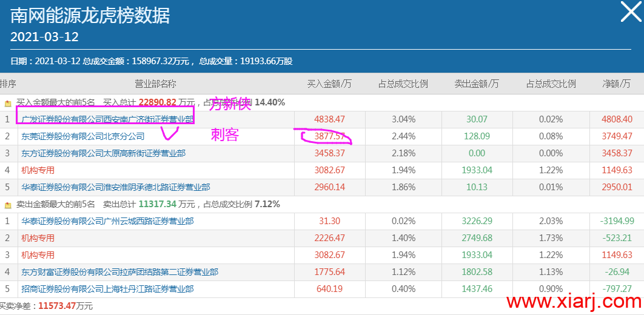The image size is (644, 315).
Task: Open 华泰证券广州云城西路证券营业部 link
Action: click(107, 222)
